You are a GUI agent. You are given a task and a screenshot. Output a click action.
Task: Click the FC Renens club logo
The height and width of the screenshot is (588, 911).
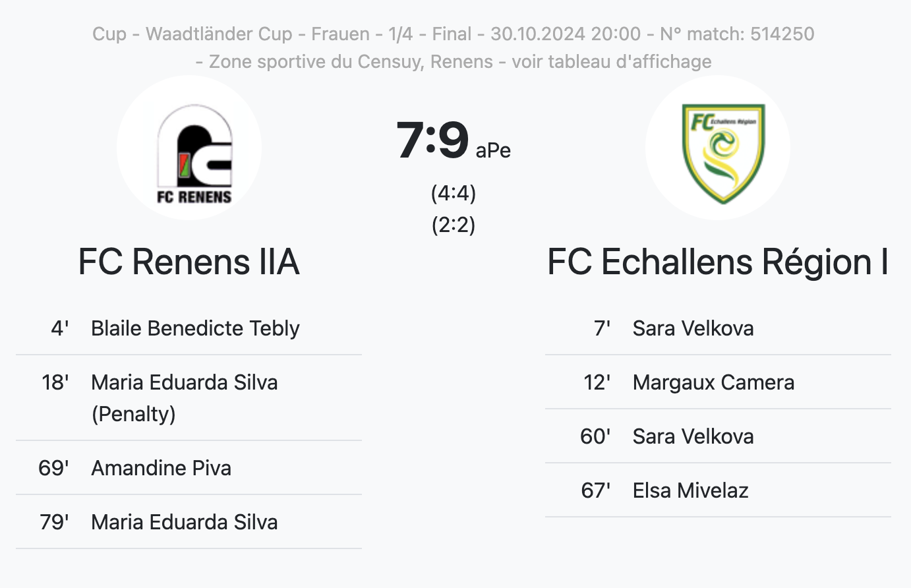[x=189, y=148]
